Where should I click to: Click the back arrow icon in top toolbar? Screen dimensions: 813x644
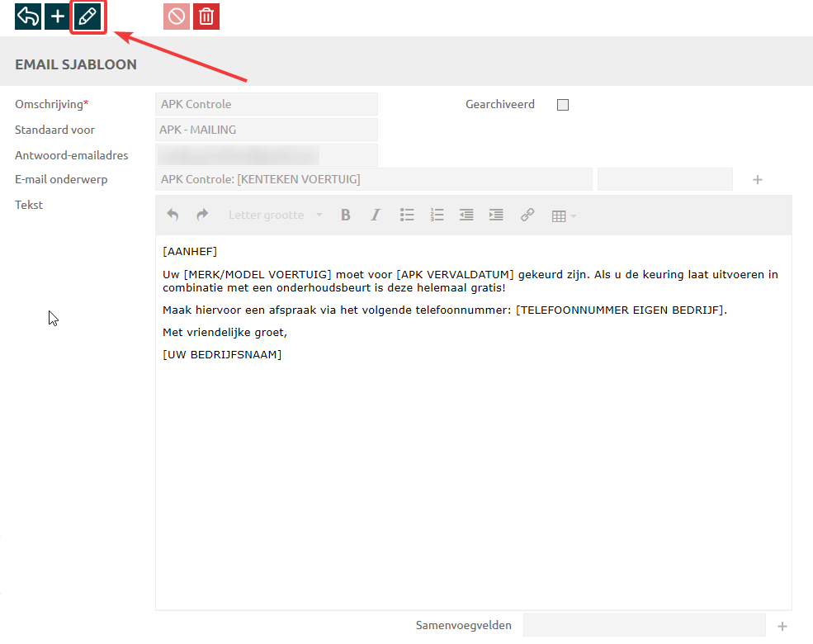pyautogui.click(x=28, y=17)
